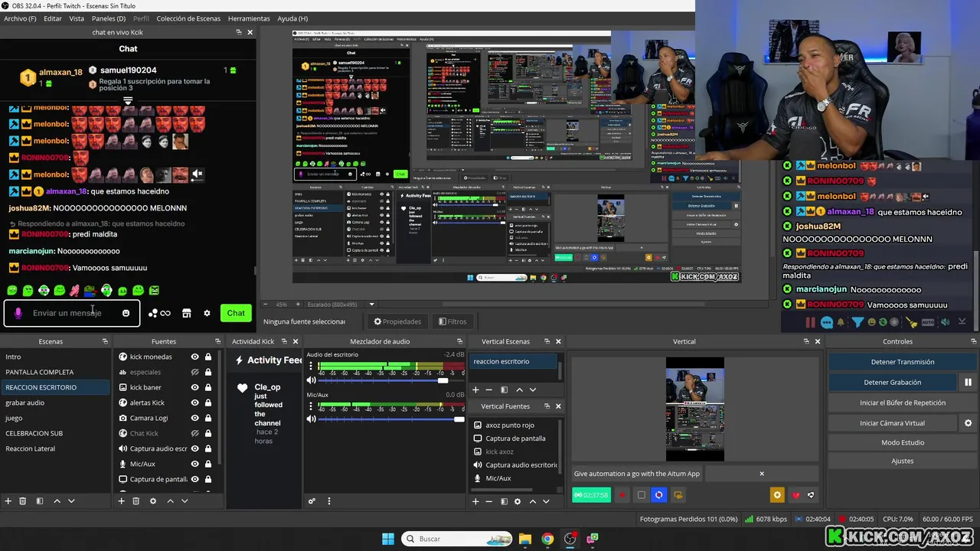This screenshot has width=980, height=551.
Task: Delete scene using trash icon in Escenas
Action: click(x=23, y=501)
